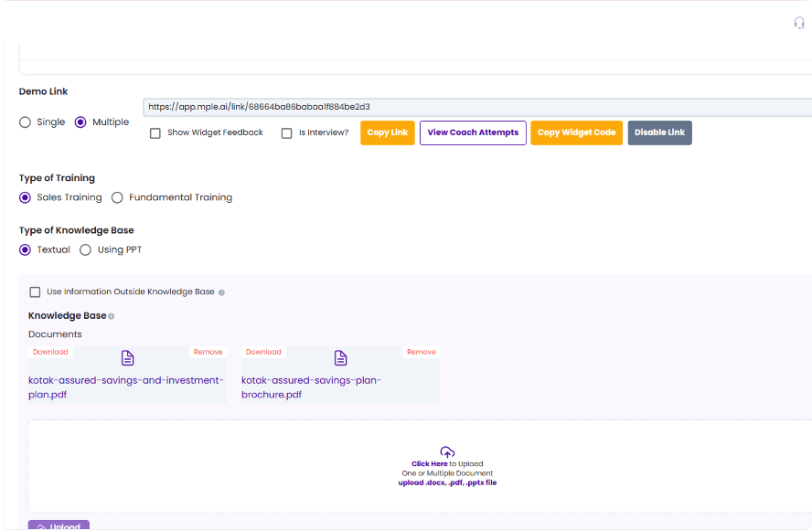812x530 pixels.
Task: Click the kotak-assured-savings-plan-brochure document icon
Action: (340, 358)
